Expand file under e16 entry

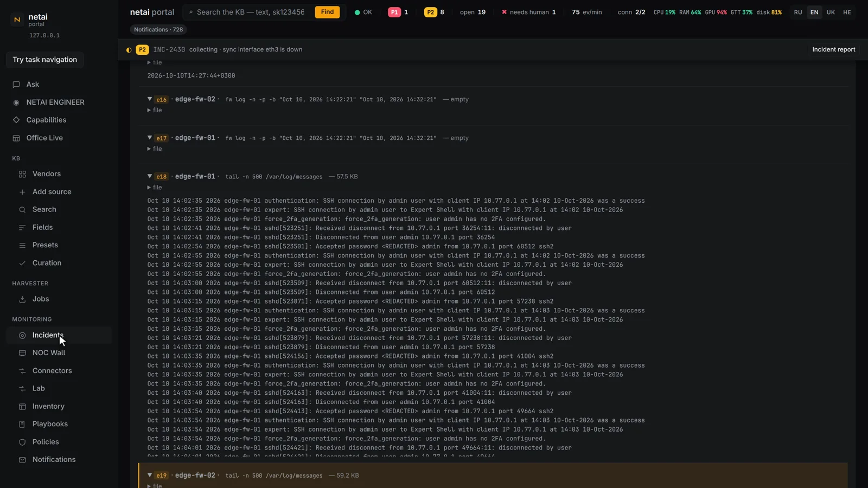pyautogui.click(x=155, y=110)
